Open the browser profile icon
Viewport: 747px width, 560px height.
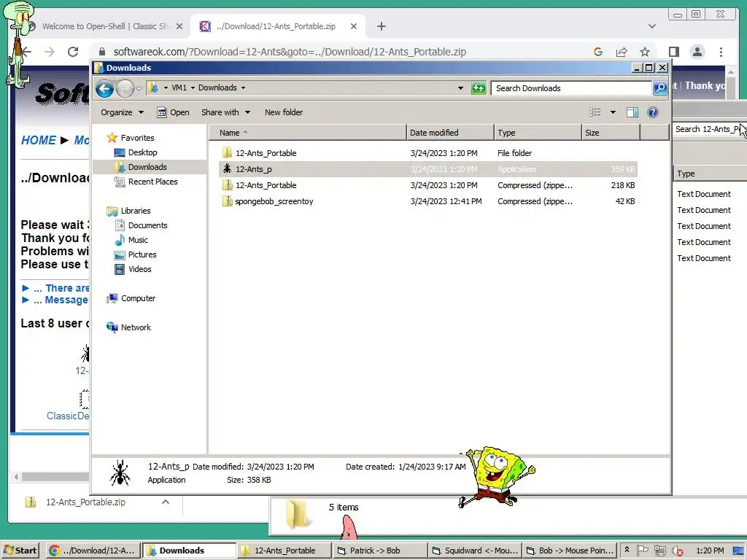(697, 52)
